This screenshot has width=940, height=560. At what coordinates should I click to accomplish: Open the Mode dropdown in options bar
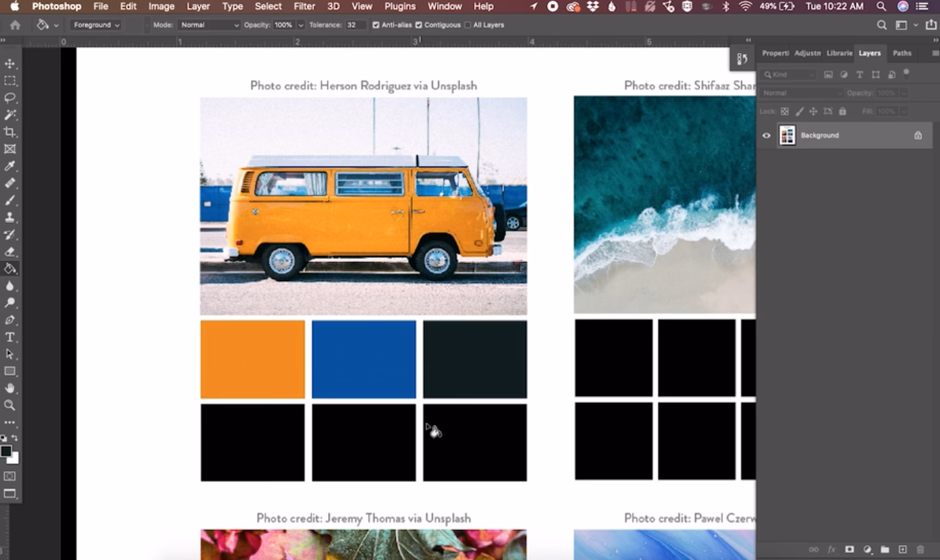[x=209, y=25]
